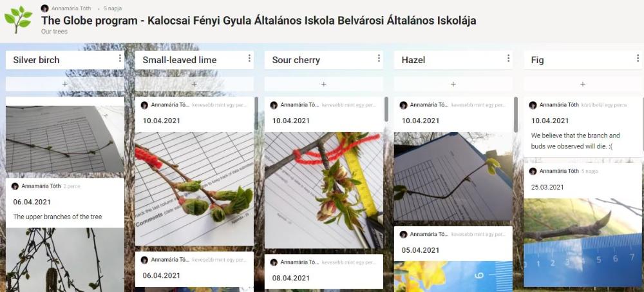This screenshot has height=292, width=644.
Task: Open the Small-leaved lime column options menu
Action: point(249,59)
